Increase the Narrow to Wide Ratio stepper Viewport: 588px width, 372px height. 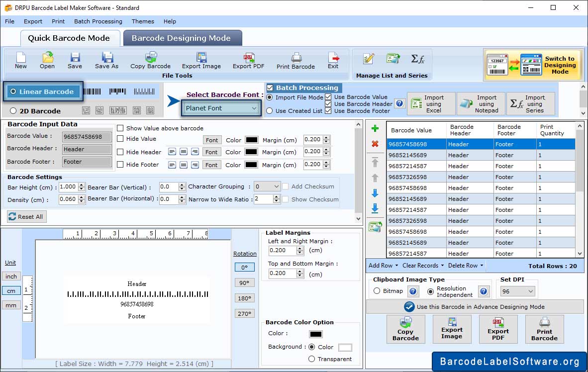(x=277, y=197)
